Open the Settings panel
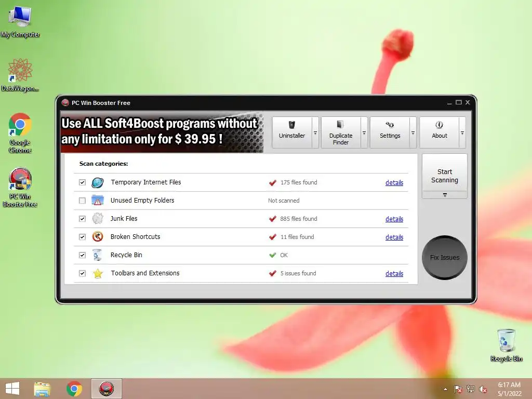Image resolution: width=532 pixels, height=399 pixels. [x=390, y=132]
